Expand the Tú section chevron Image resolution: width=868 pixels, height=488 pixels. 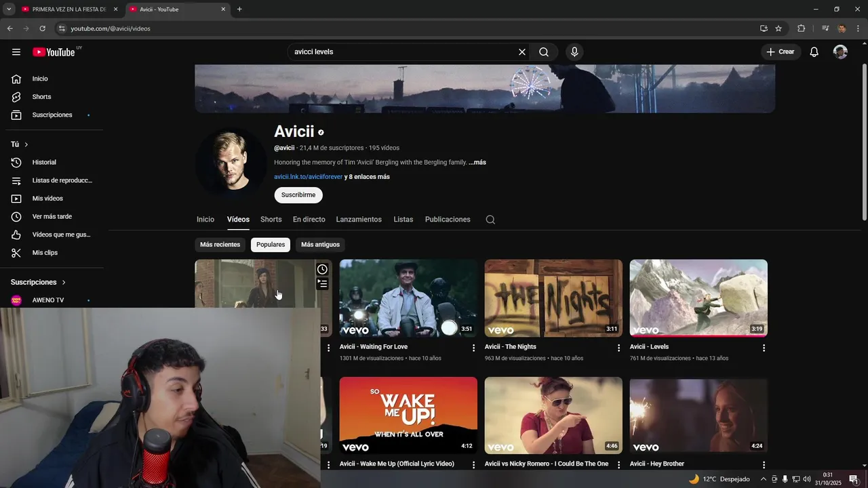tap(26, 144)
